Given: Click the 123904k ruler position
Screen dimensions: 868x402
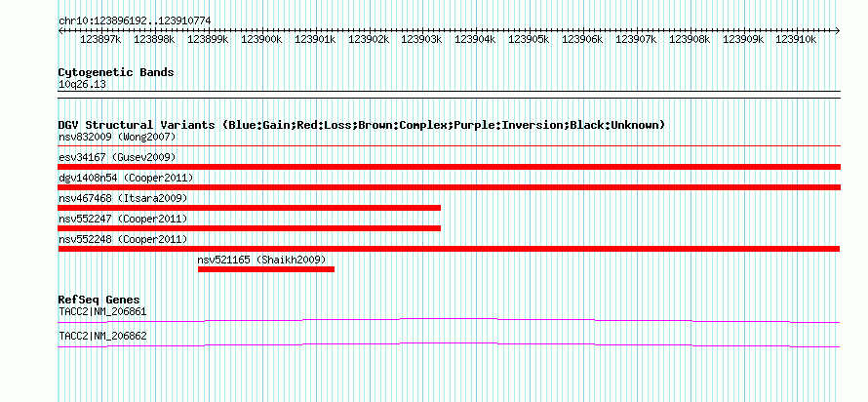Looking at the screenshot, I should click(476, 40).
